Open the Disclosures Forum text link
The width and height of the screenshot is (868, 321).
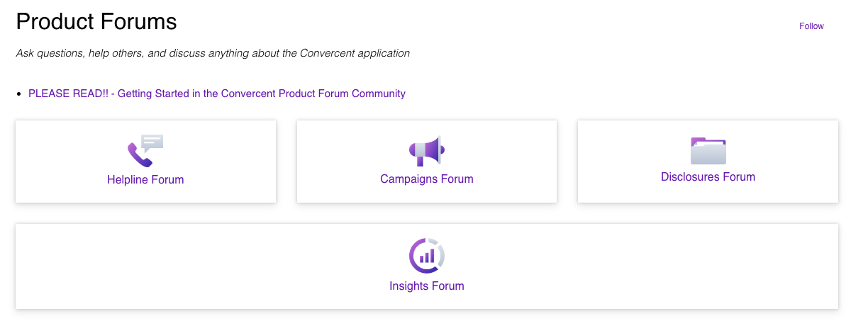pyautogui.click(x=708, y=177)
